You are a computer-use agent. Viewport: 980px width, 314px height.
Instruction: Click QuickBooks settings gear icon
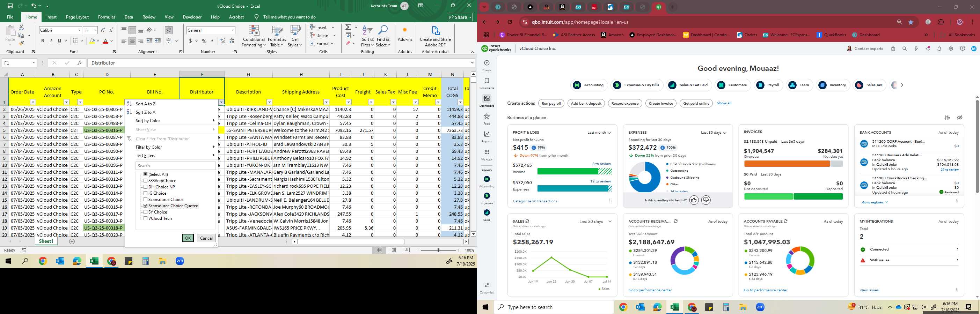[951, 48]
